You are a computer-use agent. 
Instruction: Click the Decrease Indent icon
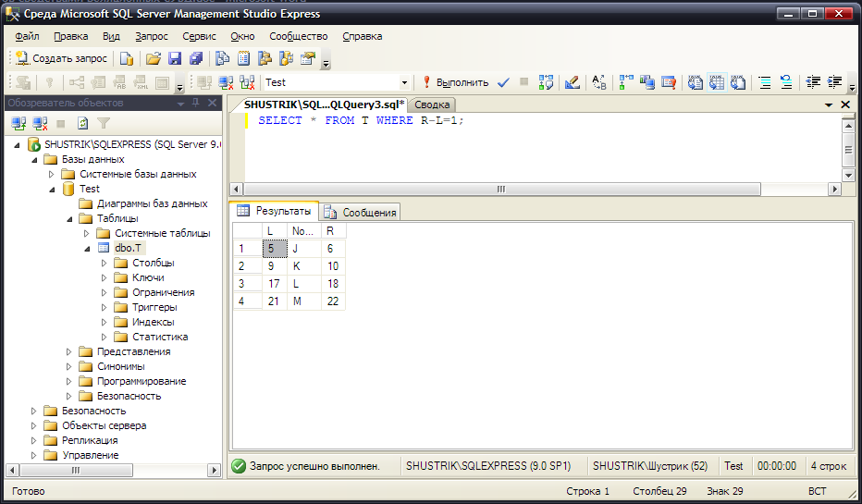(813, 82)
